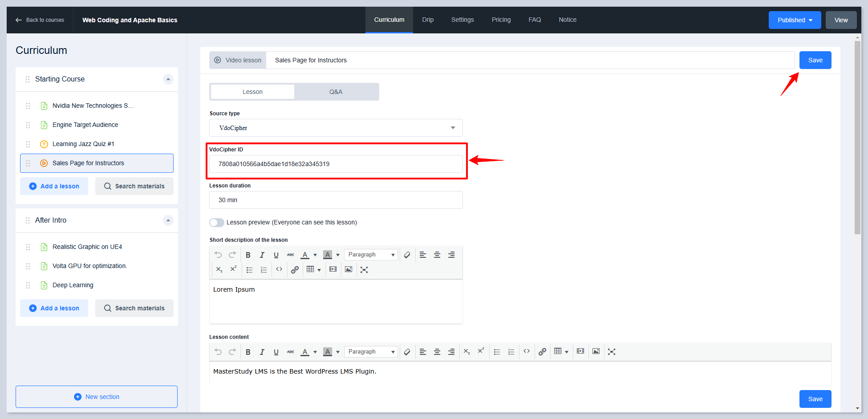The height and width of the screenshot is (419, 868).
Task: Click fullscreen icon in short description editor
Action: click(x=364, y=269)
